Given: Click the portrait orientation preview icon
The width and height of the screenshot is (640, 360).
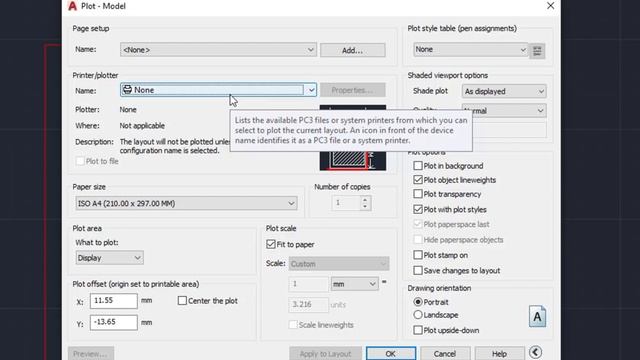Looking at the screenshot, I should click(537, 316).
